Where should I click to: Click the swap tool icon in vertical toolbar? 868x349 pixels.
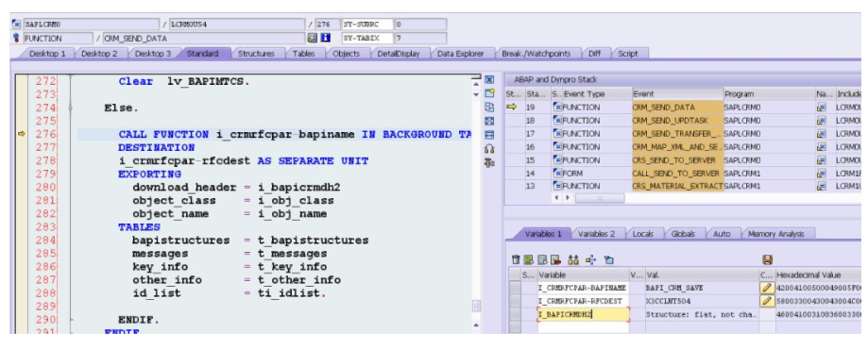click(489, 107)
